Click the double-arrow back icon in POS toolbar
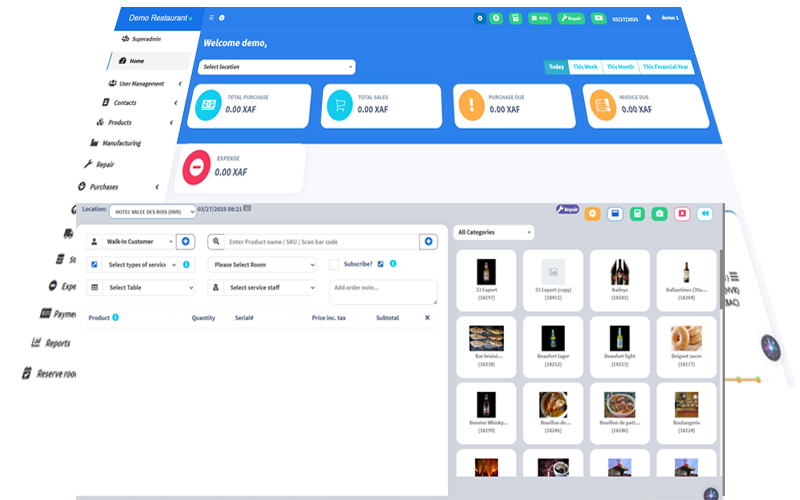 [705, 213]
